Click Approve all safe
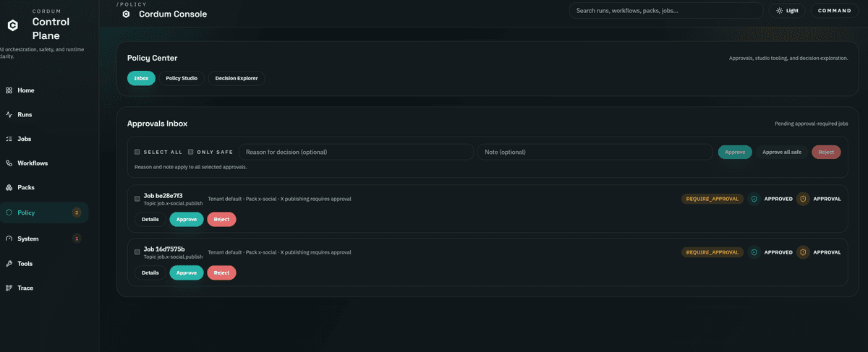Image resolution: width=868 pixels, height=352 pixels. 782,152
